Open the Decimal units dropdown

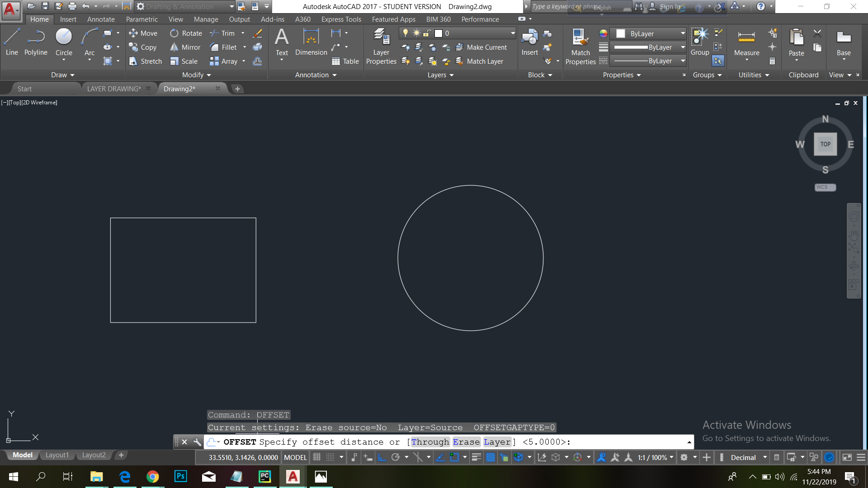pos(749,457)
